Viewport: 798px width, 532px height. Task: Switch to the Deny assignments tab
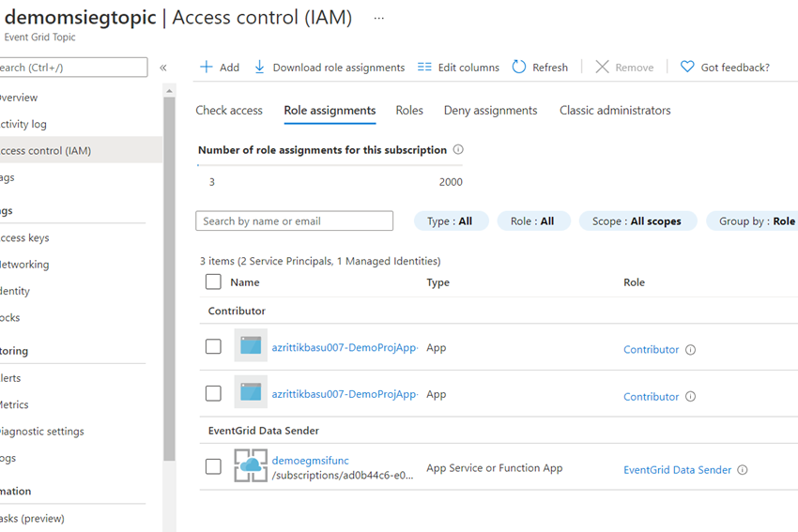point(490,111)
